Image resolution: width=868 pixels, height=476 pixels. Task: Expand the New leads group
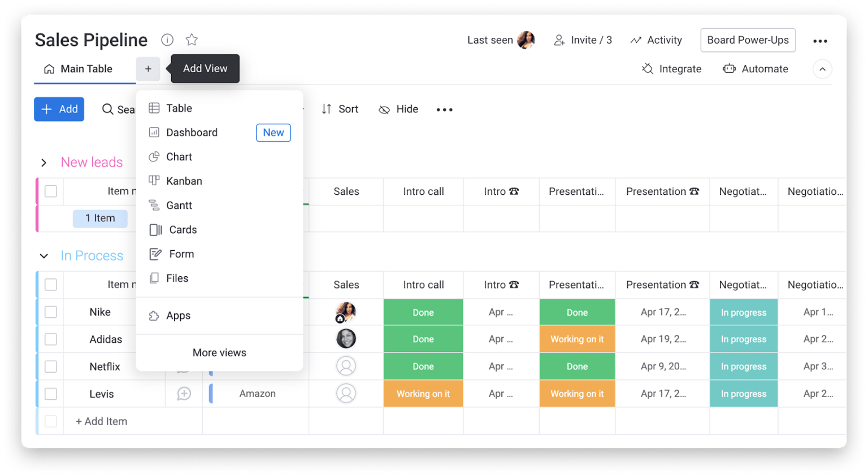point(44,162)
